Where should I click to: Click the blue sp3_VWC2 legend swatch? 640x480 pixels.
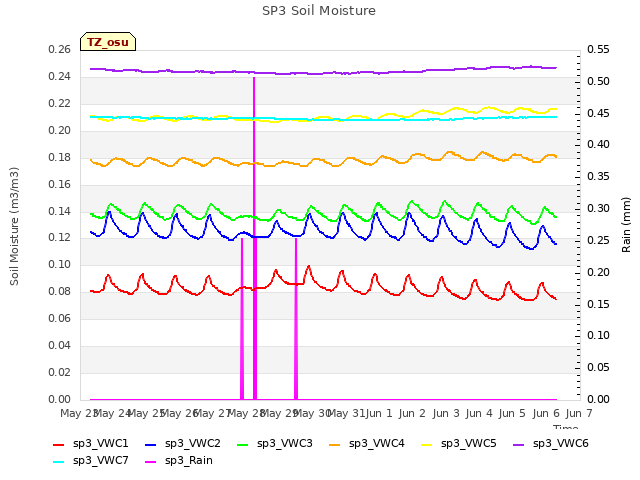pos(151,445)
